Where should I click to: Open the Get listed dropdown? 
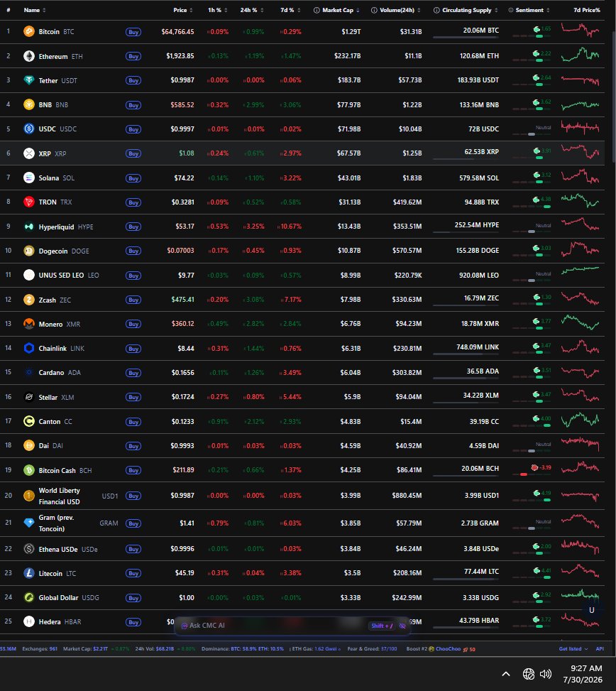573,648
